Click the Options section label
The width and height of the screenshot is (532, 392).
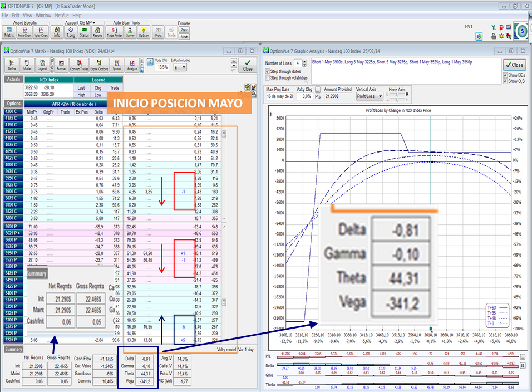[13, 104]
